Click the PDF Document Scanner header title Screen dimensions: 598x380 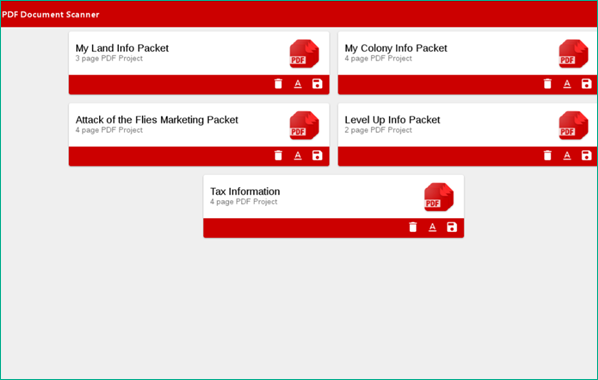click(x=50, y=14)
